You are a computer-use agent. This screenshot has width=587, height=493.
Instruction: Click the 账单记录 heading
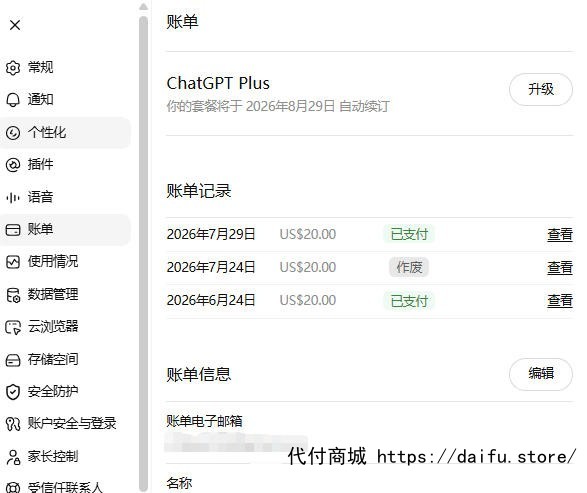tap(199, 191)
